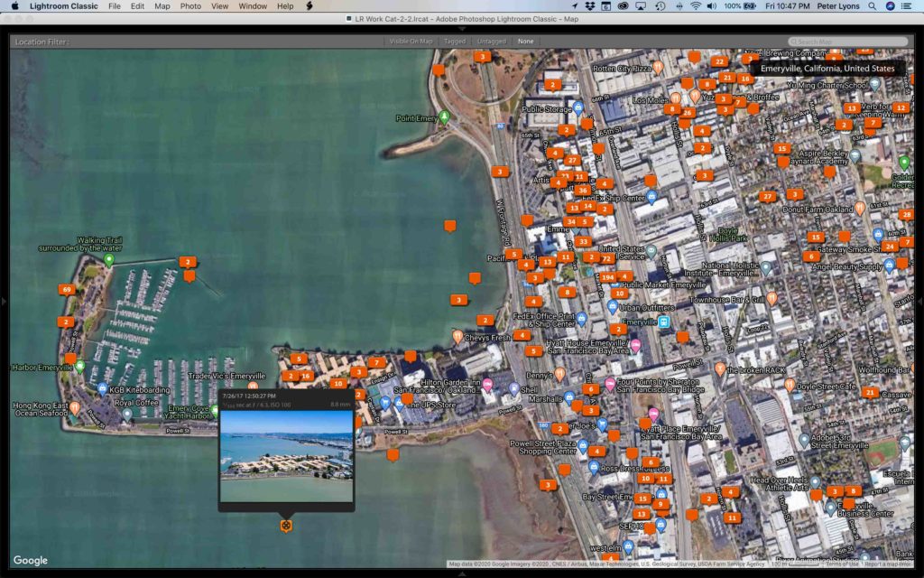
Task: Select the Walking Trail green marker
Action: click(108, 259)
